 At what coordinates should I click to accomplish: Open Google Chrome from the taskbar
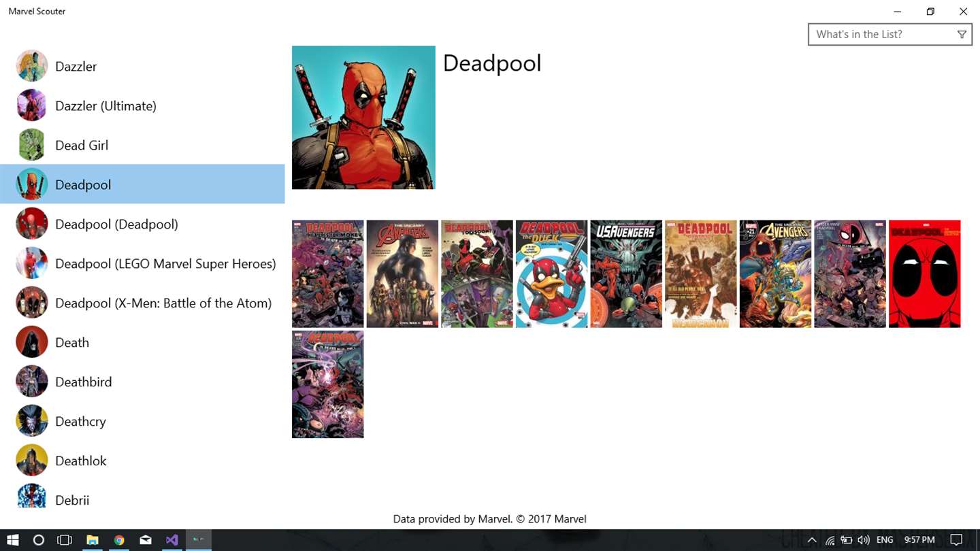119,540
